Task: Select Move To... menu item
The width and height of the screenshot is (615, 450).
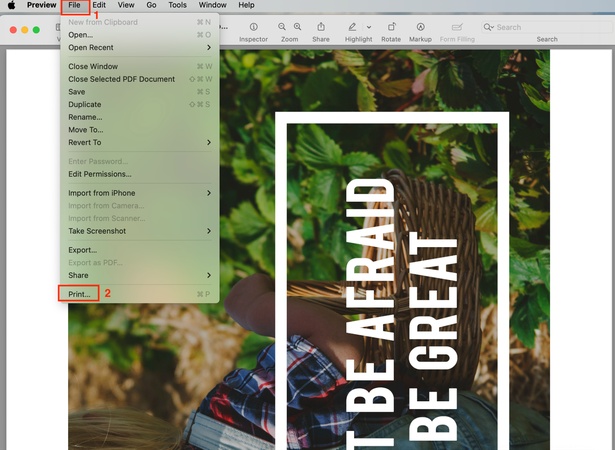Action: 140,129
